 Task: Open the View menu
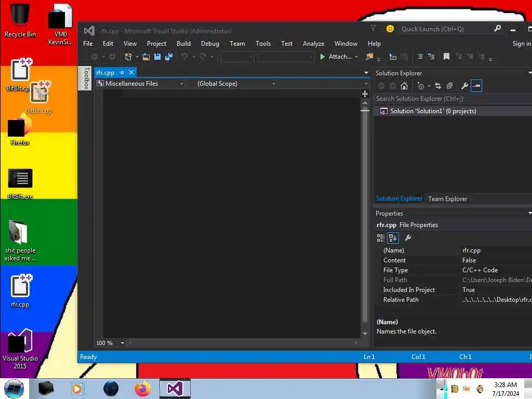coord(130,44)
